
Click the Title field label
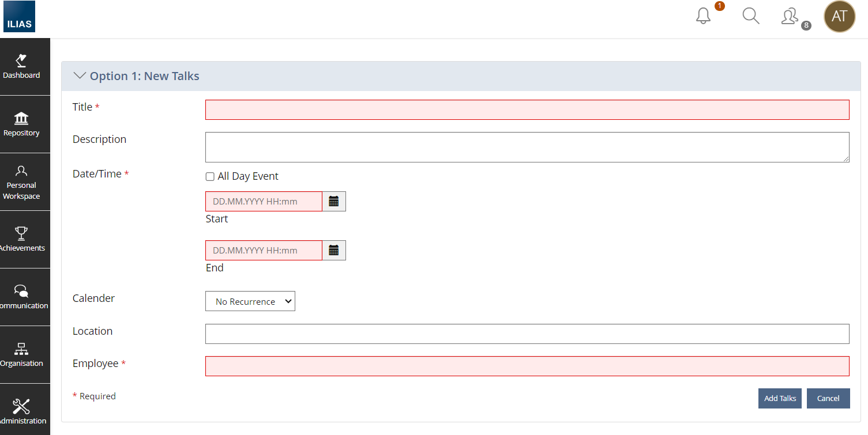click(x=82, y=107)
